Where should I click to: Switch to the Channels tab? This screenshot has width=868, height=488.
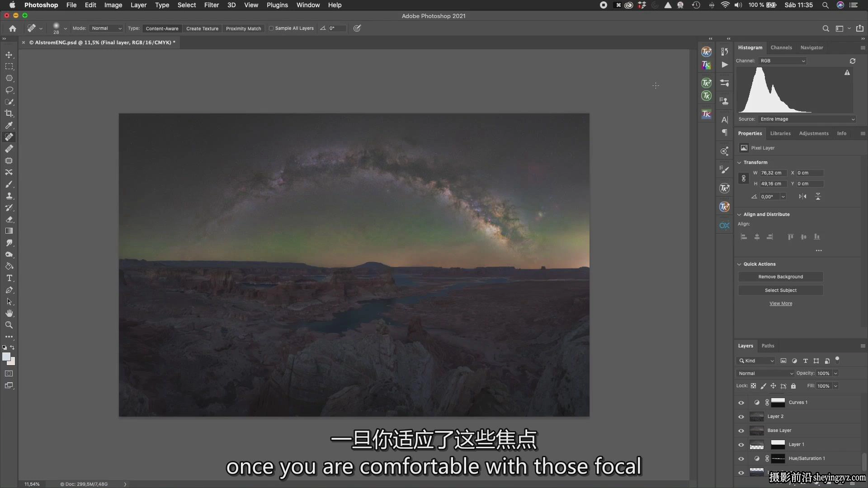781,47
